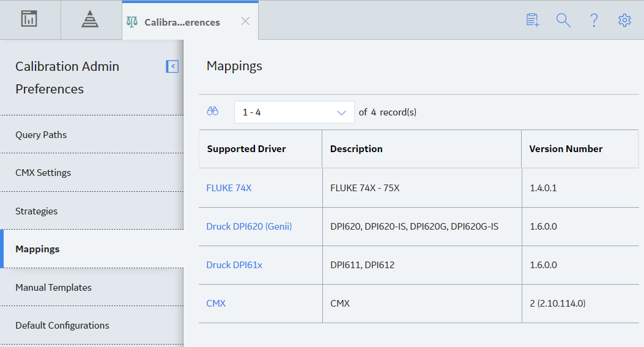644x347 pixels.
Task: Open the Druck DPI61x driver link
Action: (234, 265)
